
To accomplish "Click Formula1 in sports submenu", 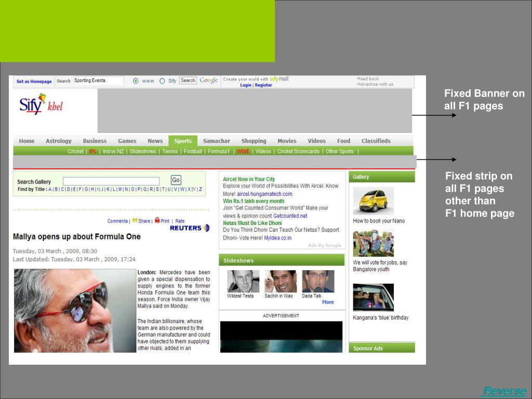I will 219,151.
